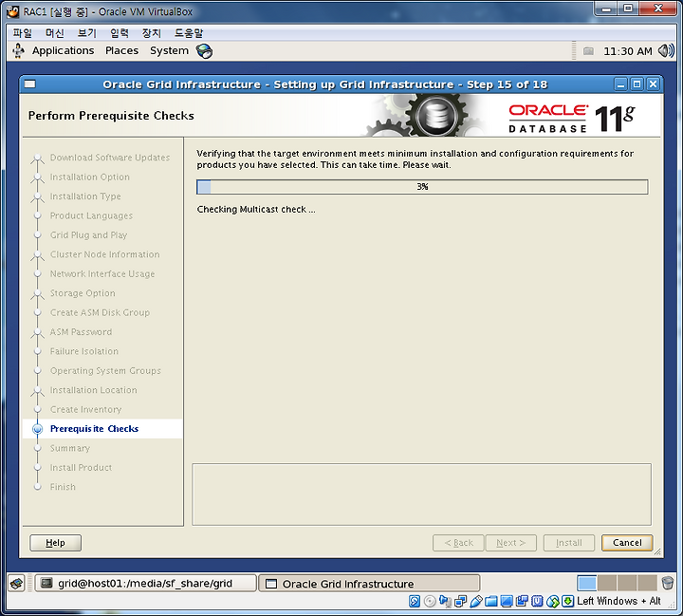
Task: Click the GNOME foot Applications icon
Action: pos(18,51)
